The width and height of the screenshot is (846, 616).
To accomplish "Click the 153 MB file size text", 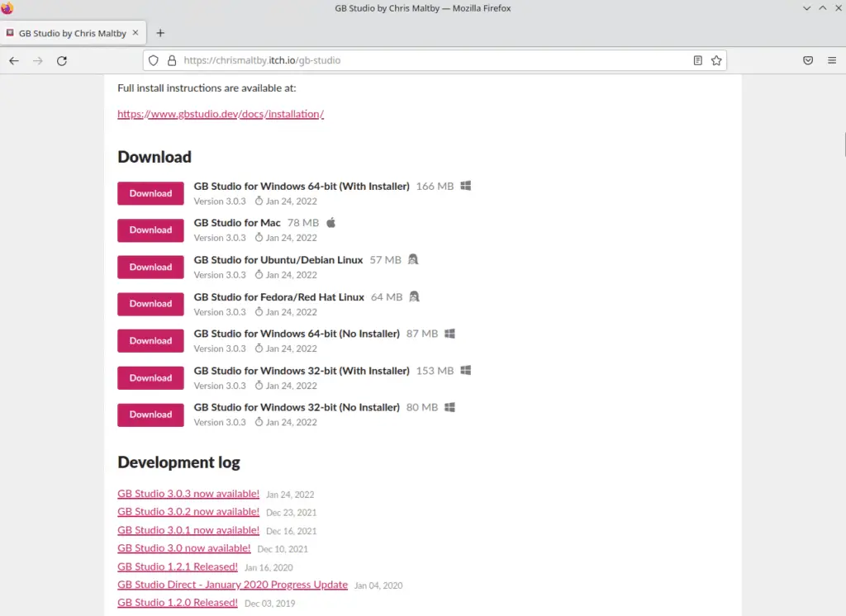I will 435,371.
